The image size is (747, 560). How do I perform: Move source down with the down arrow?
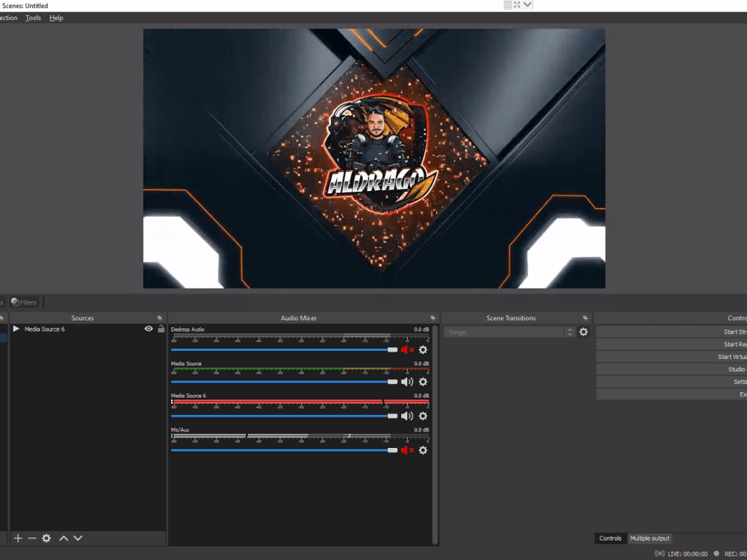pyautogui.click(x=78, y=538)
